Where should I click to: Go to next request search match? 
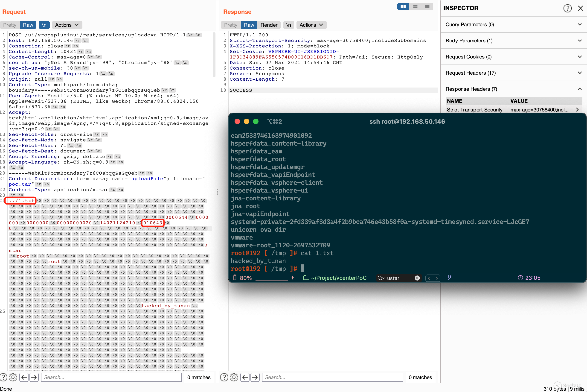click(x=34, y=377)
